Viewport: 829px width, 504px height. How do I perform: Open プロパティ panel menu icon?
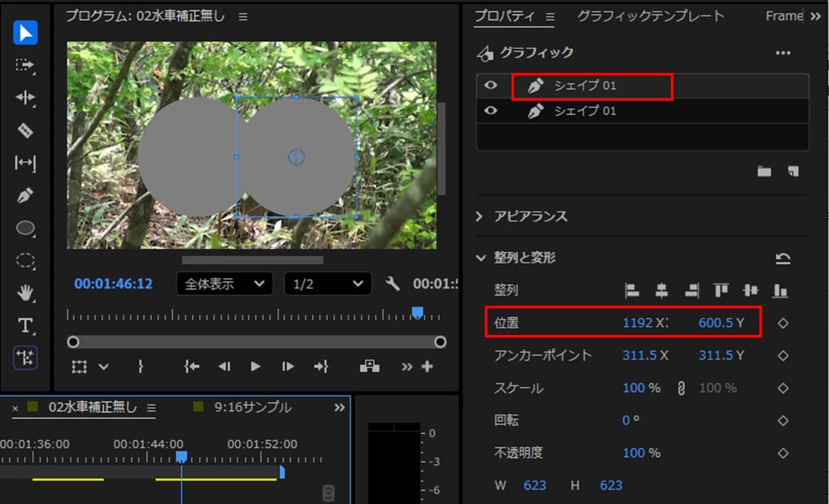tap(550, 17)
